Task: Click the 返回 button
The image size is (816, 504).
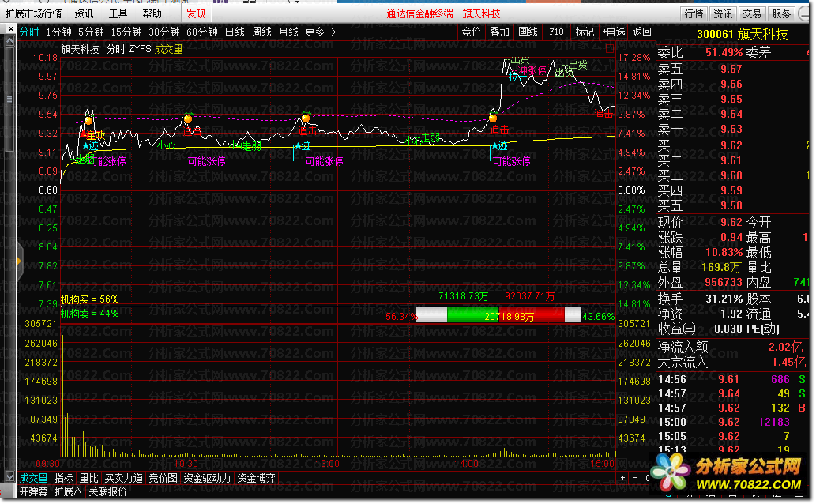Action: pos(641,32)
